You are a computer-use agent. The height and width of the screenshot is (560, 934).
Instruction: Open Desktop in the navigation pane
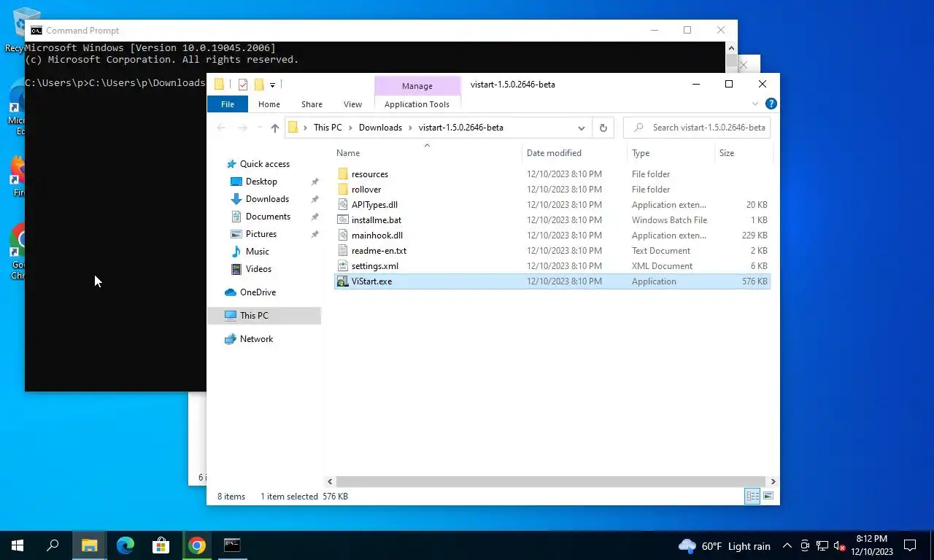261,182
